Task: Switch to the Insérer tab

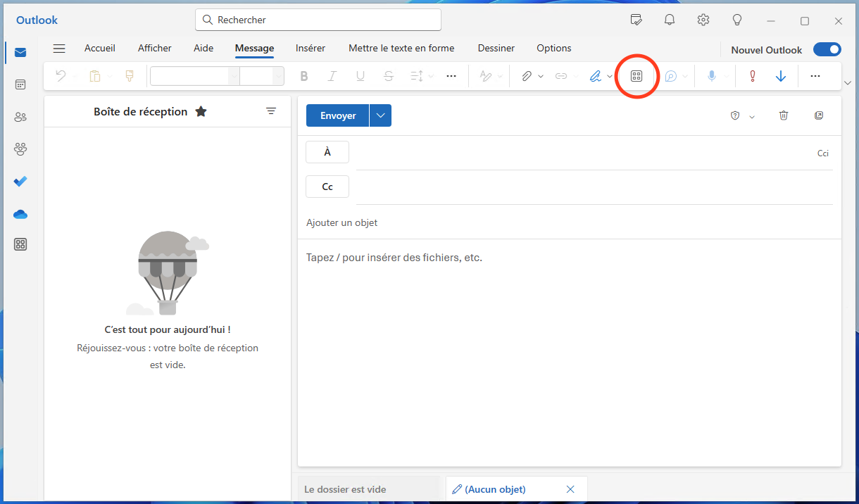Action: pos(311,49)
